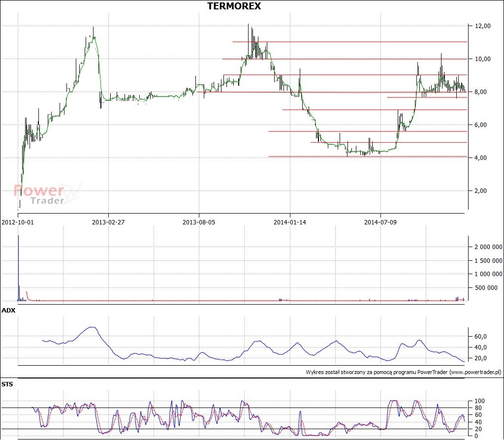Click the 2013-02-27 date label

point(108,222)
